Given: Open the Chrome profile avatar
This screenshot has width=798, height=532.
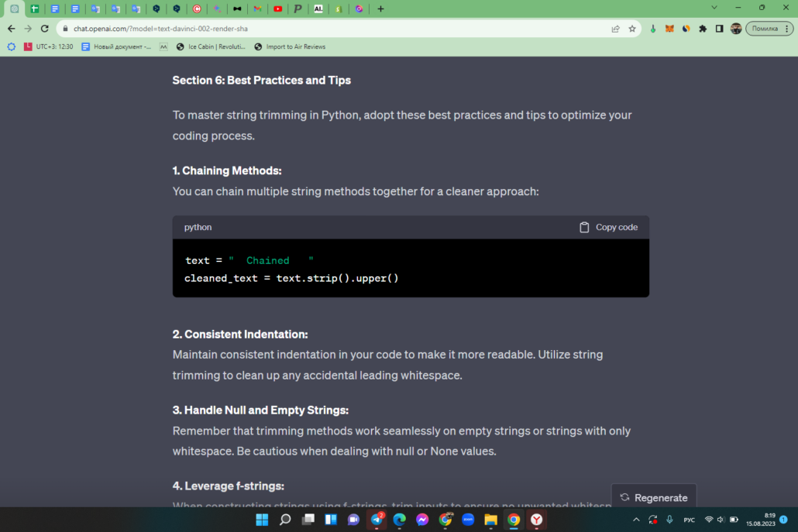Looking at the screenshot, I should [736, 29].
